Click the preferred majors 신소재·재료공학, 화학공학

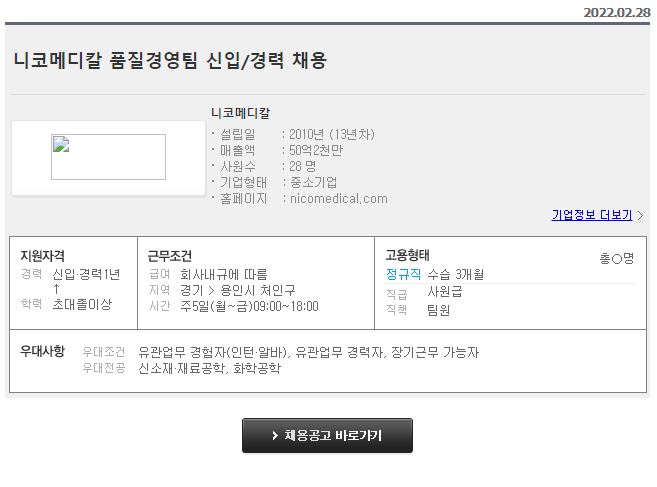coord(210,368)
